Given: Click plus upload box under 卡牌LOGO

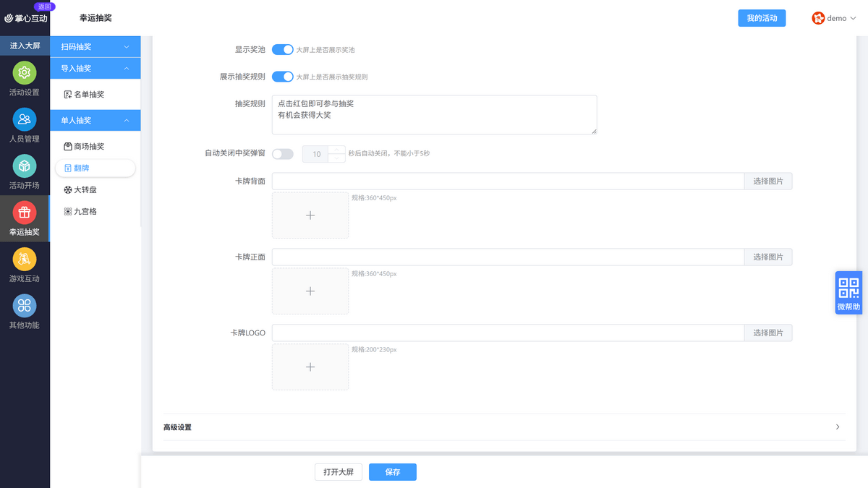Looking at the screenshot, I should pos(310,367).
